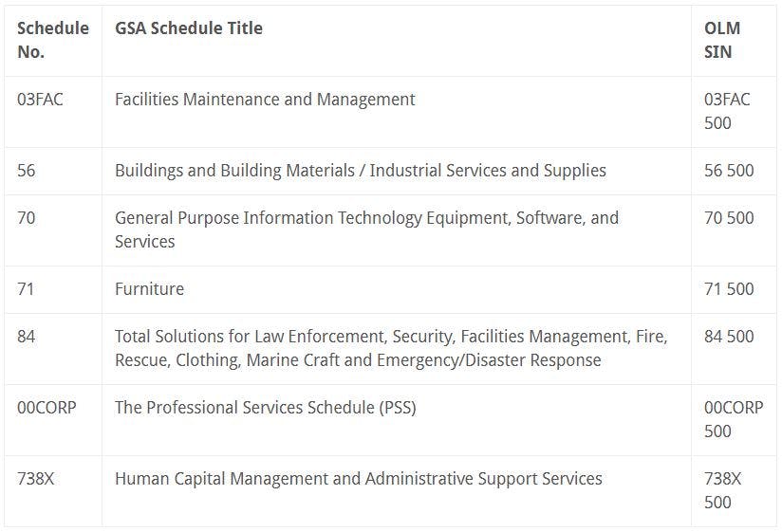The height and width of the screenshot is (532, 782).
Task: Click Facilities Maintenance and Management title
Action: click(x=265, y=100)
